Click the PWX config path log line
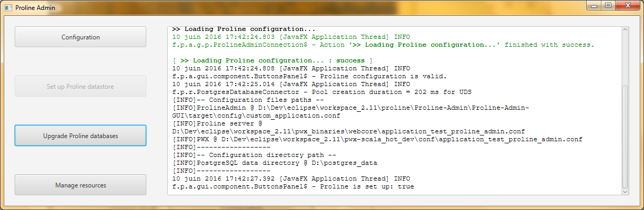 click(x=377, y=139)
